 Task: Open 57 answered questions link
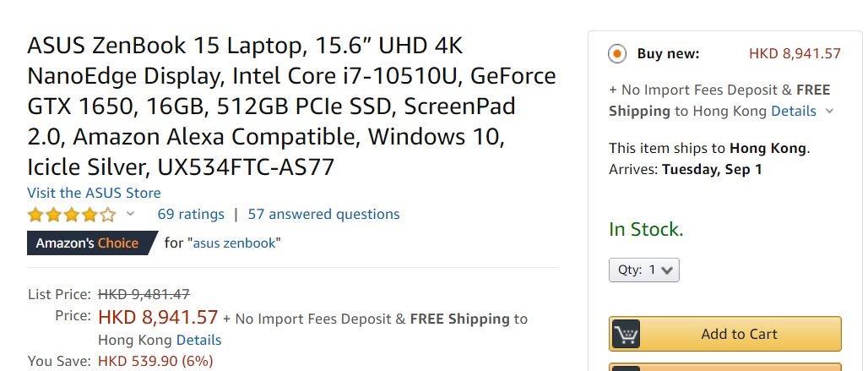324,215
